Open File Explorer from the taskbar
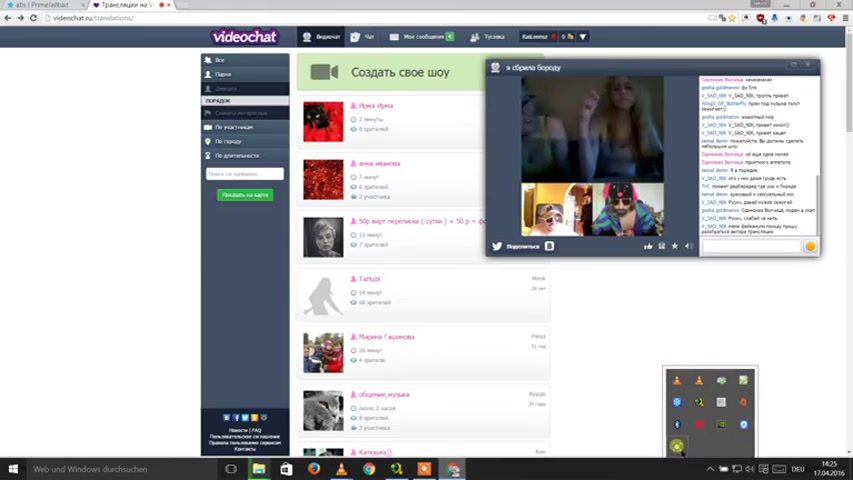The height and width of the screenshot is (480, 853). pos(259,469)
